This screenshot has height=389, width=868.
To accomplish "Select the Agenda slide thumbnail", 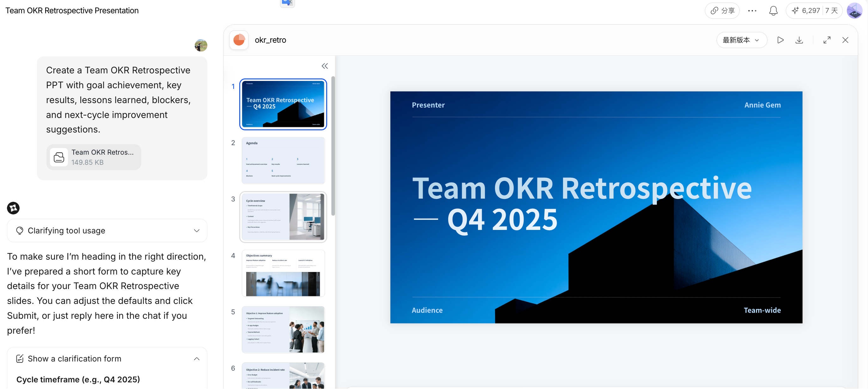I will pos(283,160).
